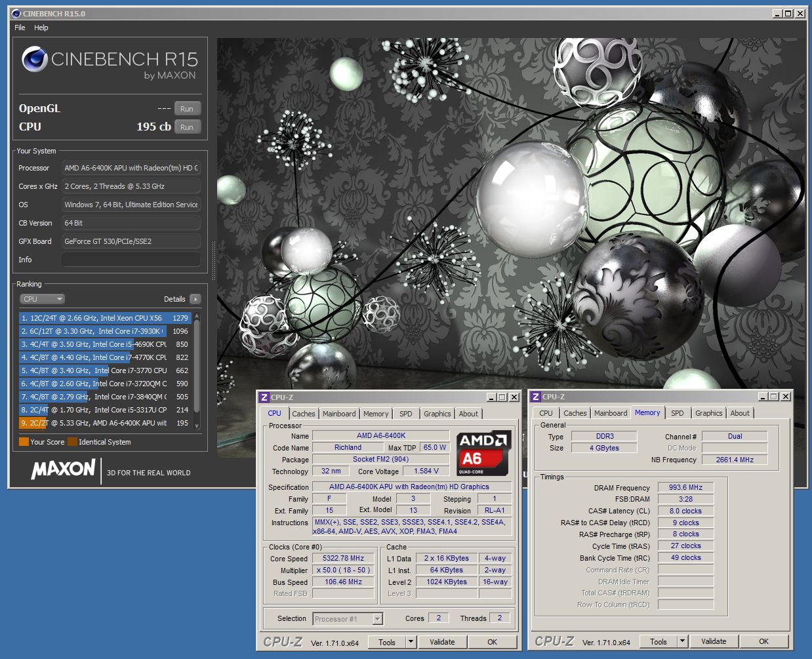
Task: Open the CPU ranking dropdown
Action: click(43, 299)
